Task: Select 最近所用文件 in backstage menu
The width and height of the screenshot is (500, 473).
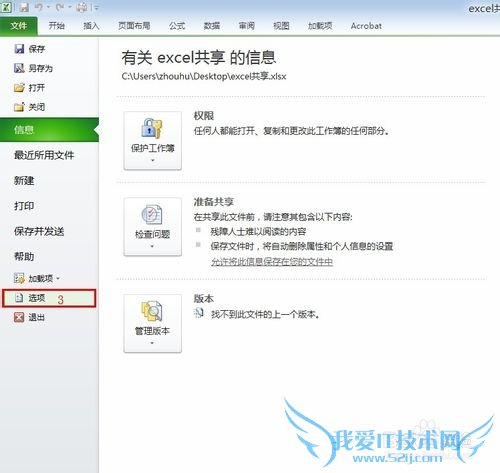Action: [x=44, y=155]
